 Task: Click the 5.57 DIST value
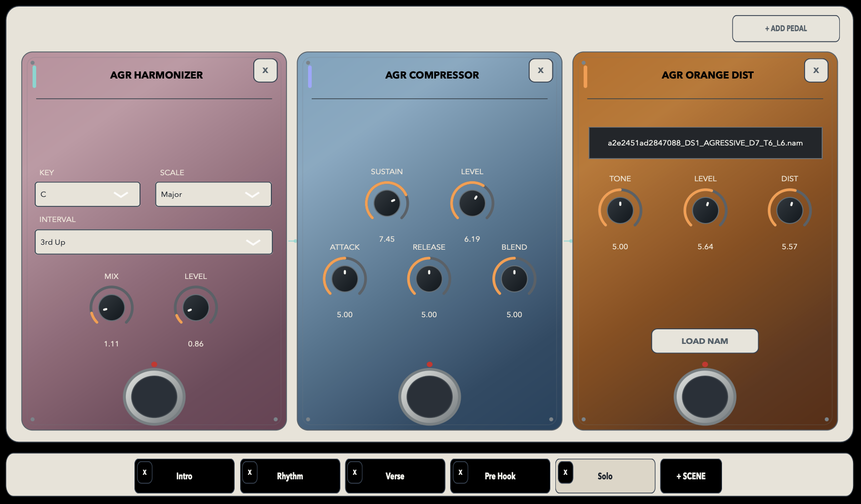coord(790,247)
